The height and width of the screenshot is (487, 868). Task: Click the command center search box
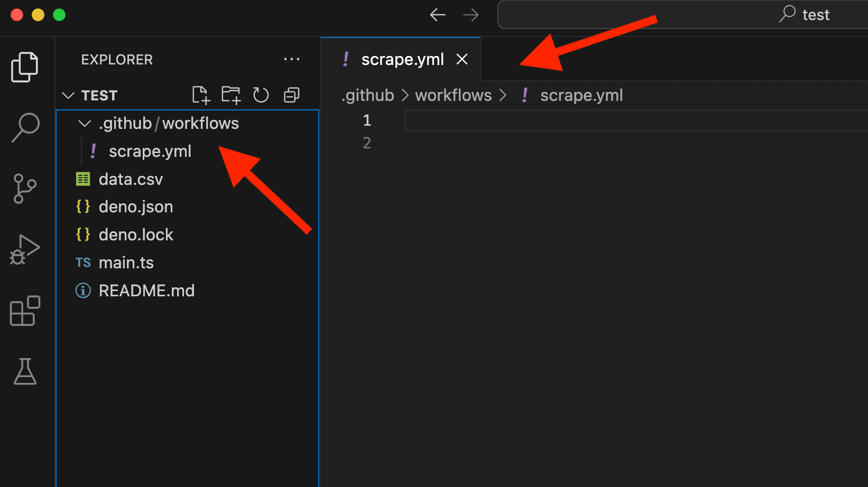[683, 15]
